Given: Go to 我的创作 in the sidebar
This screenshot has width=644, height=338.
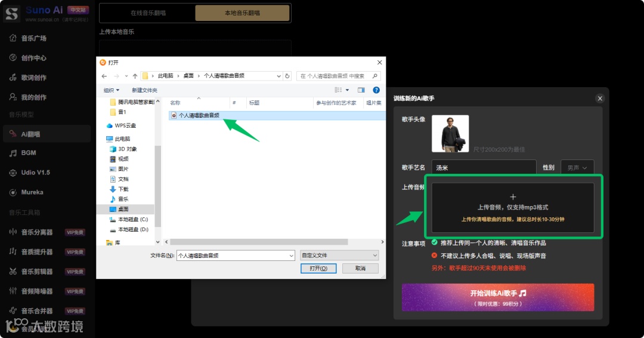Looking at the screenshot, I should tap(33, 97).
